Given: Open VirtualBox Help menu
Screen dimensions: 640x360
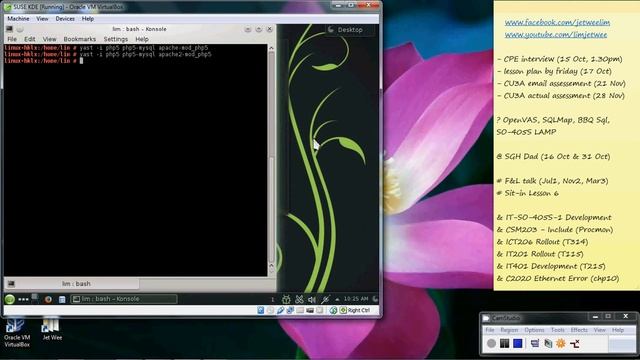Looking at the screenshot, I should click(x=88, y=19).
